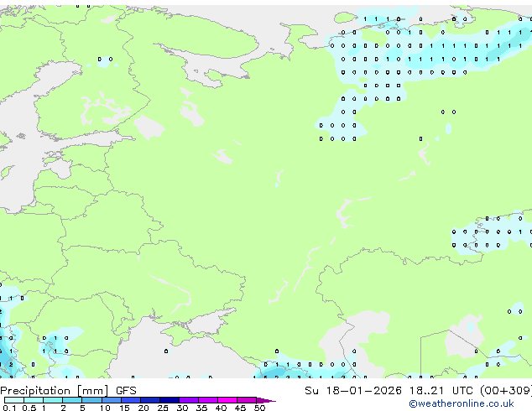The image size is (532, 411).
Task: Pick the 5–10 mm legend swatch
Action: coord(91,400)
